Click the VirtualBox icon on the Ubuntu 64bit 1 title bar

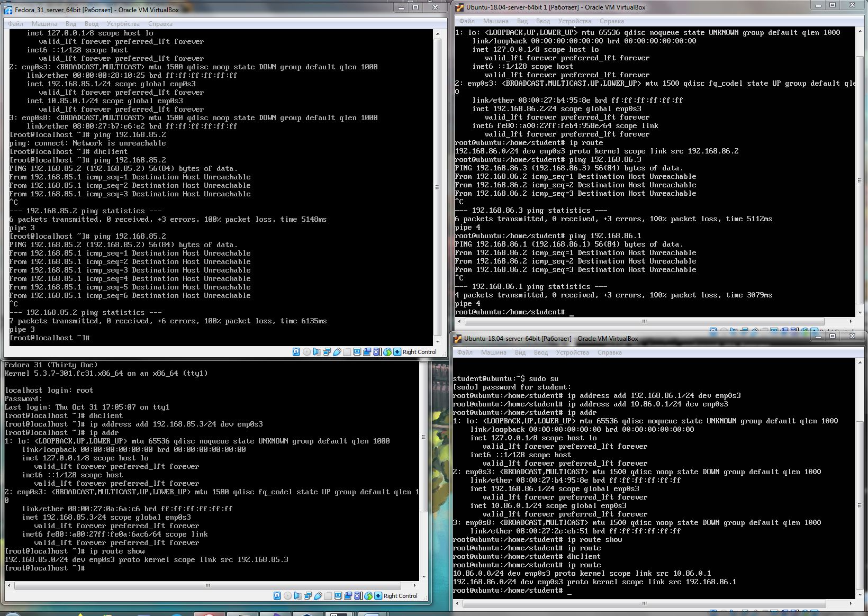(x=460, y=7)
